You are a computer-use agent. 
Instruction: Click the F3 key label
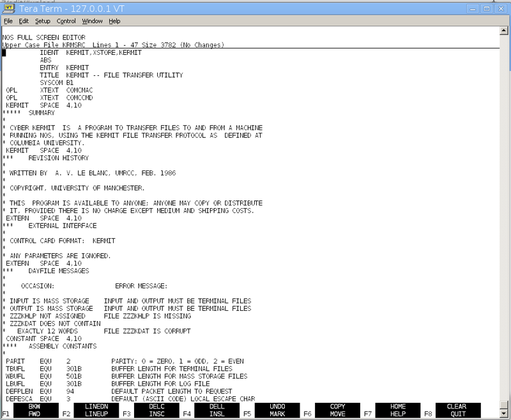[126, 414]
